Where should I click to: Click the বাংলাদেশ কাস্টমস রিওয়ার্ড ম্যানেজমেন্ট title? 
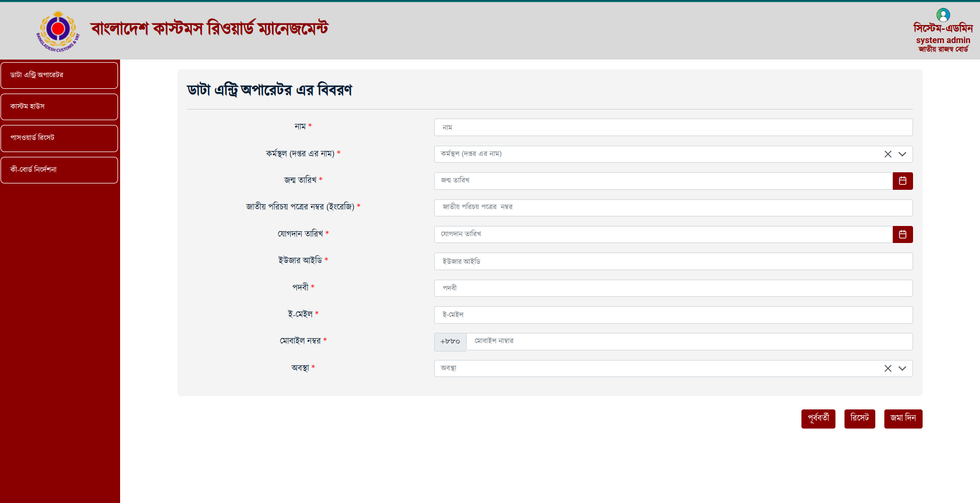point(209,28)
